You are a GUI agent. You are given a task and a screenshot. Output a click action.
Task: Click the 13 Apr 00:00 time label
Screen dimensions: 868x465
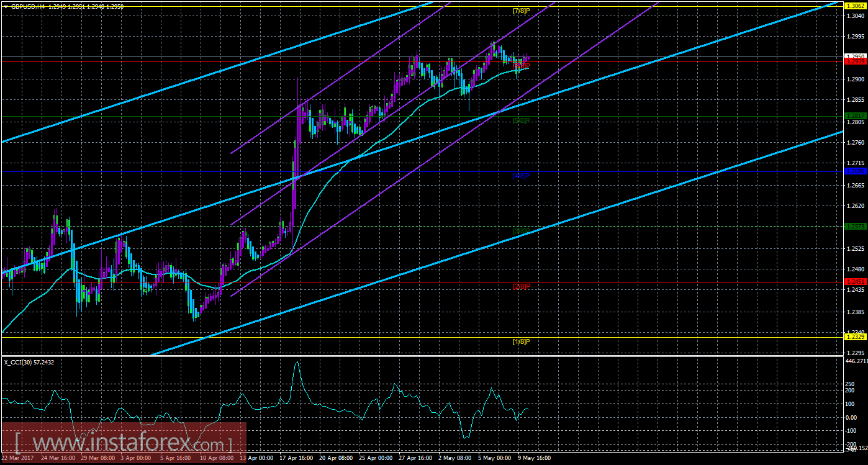[x=258, y=458]
